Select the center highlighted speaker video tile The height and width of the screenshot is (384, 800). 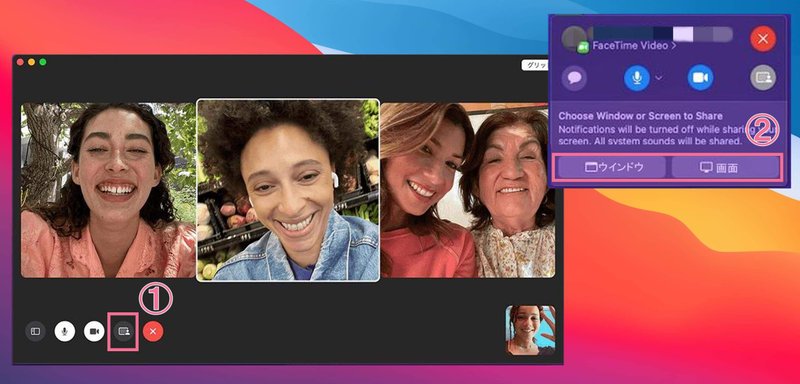[288, 190]
